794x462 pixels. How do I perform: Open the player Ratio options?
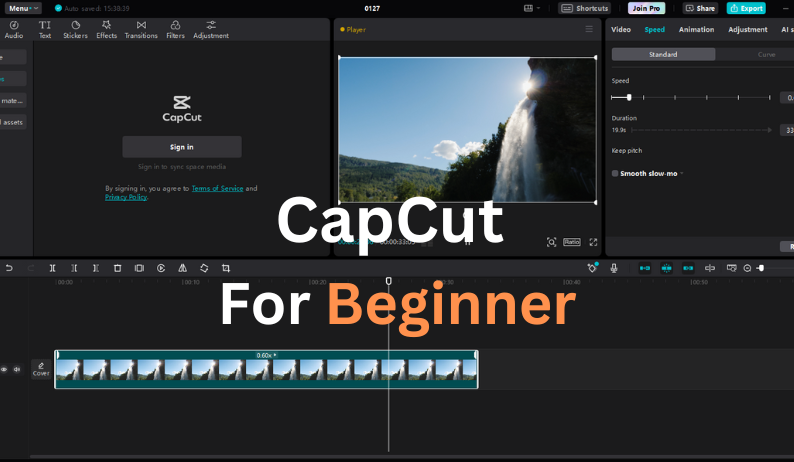572,242
